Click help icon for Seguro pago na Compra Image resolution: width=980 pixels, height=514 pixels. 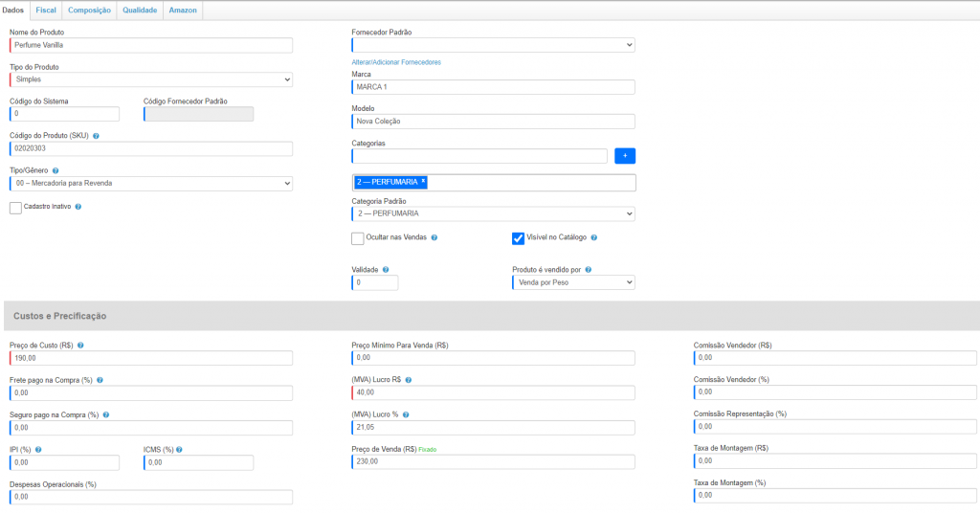[106, 414]
